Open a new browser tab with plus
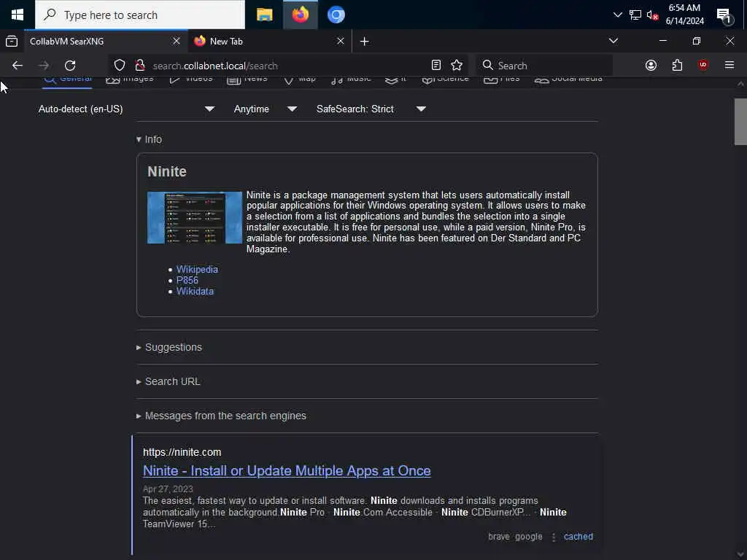The image size is (747, 560). click(365, 42)
